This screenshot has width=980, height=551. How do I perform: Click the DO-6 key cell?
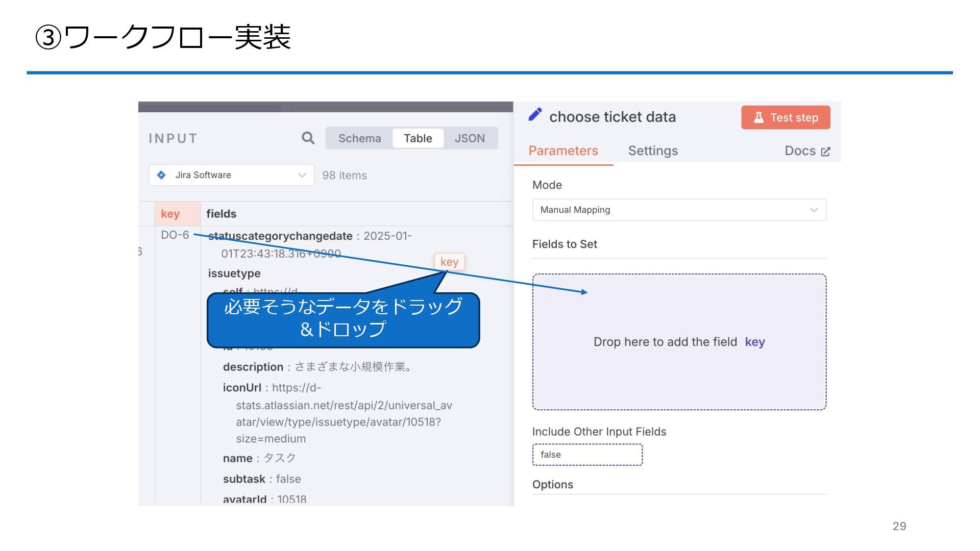175,235
